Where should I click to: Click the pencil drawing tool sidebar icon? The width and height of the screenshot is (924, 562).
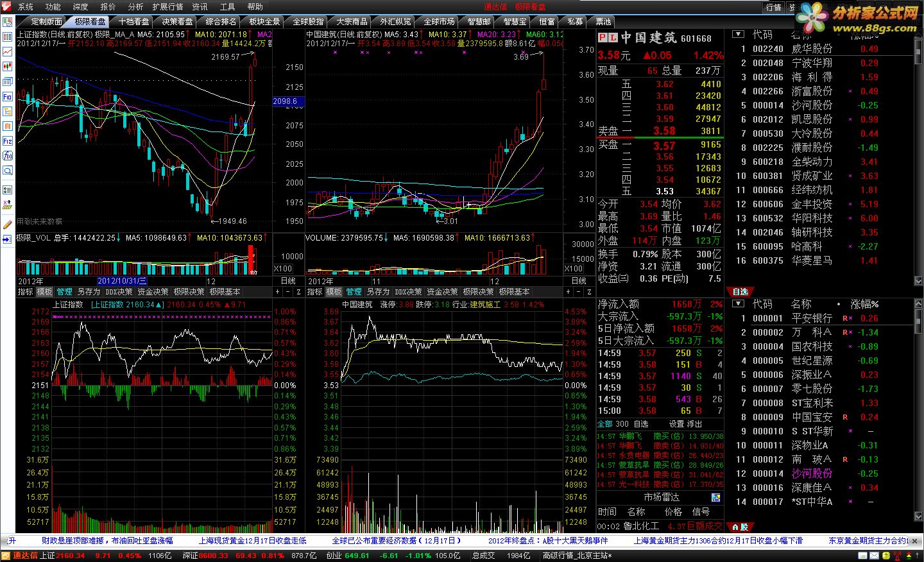click(x=7, y=224)
